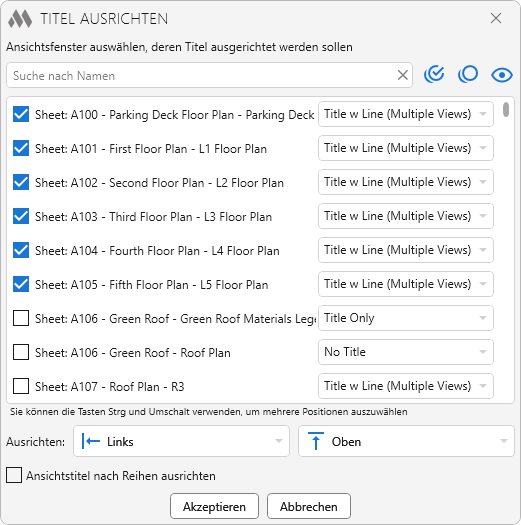The height and width of the screenshot is (525, 521).
Task: Select row 'Sheet: A106 - Green Roof - Roof Plan'
Action: [133, 353]
